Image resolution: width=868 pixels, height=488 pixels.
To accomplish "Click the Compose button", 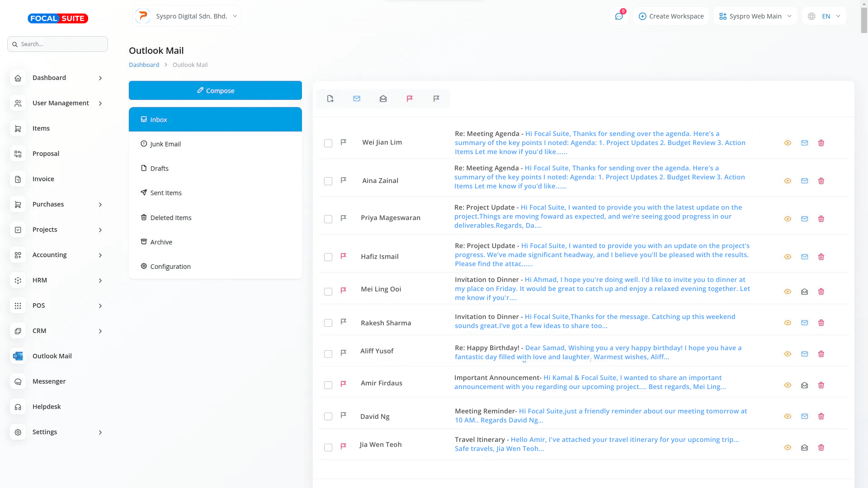I will 215,90.
